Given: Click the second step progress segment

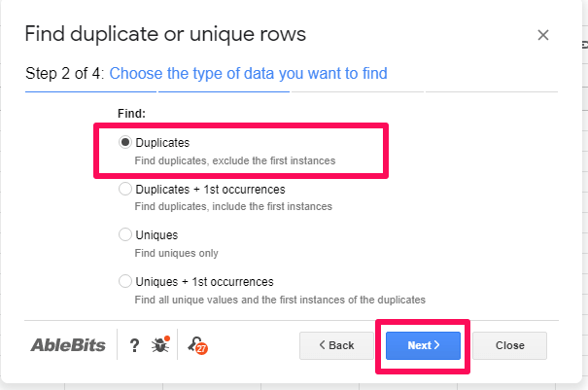Looking at the screenshot, I should pyautogui.click(x=224, y=91).
